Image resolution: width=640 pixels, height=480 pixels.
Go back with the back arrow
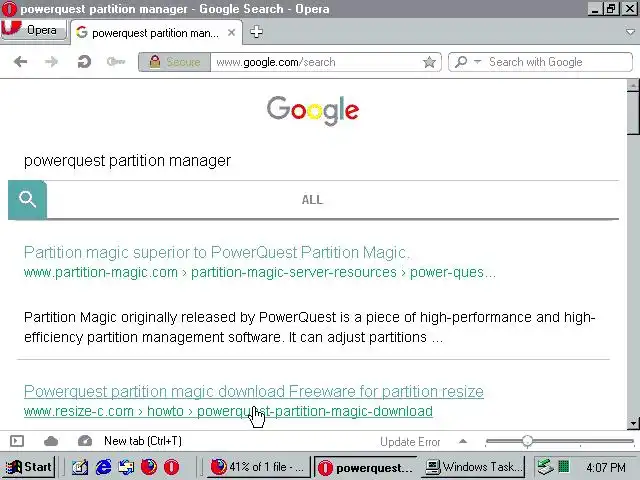(x=20, y=62)
